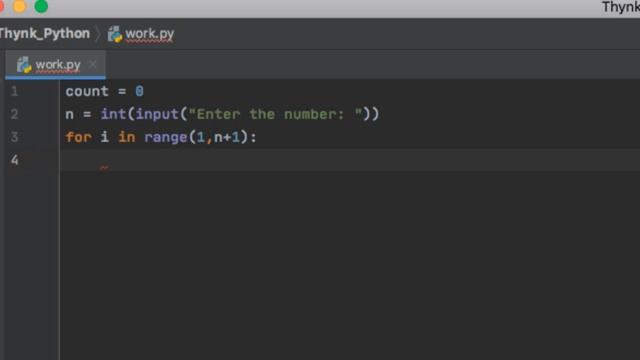Click line number 2 in gutter
Image resolution: width=640 pixels, height=360 pixels.
(14, 114)
